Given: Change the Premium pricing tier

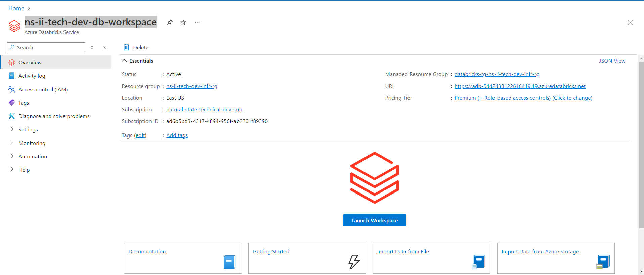Looking at the screenshot, I should (523, 98).
